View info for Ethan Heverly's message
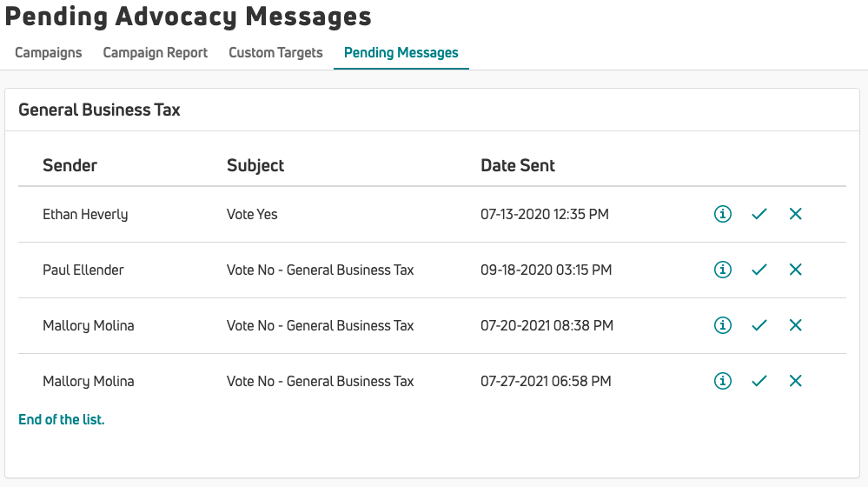This screenshot has height=487, width=868. tap(722, 214)
